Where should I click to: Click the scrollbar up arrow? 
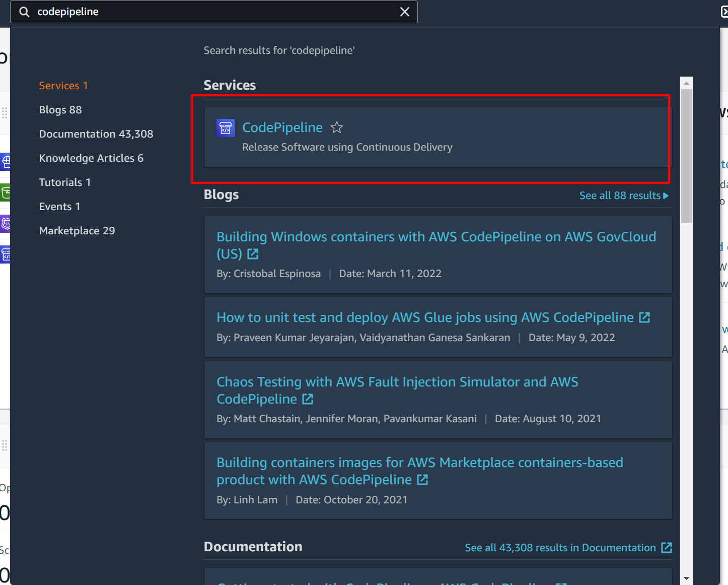pyautogui.click(x=686, y=84)
